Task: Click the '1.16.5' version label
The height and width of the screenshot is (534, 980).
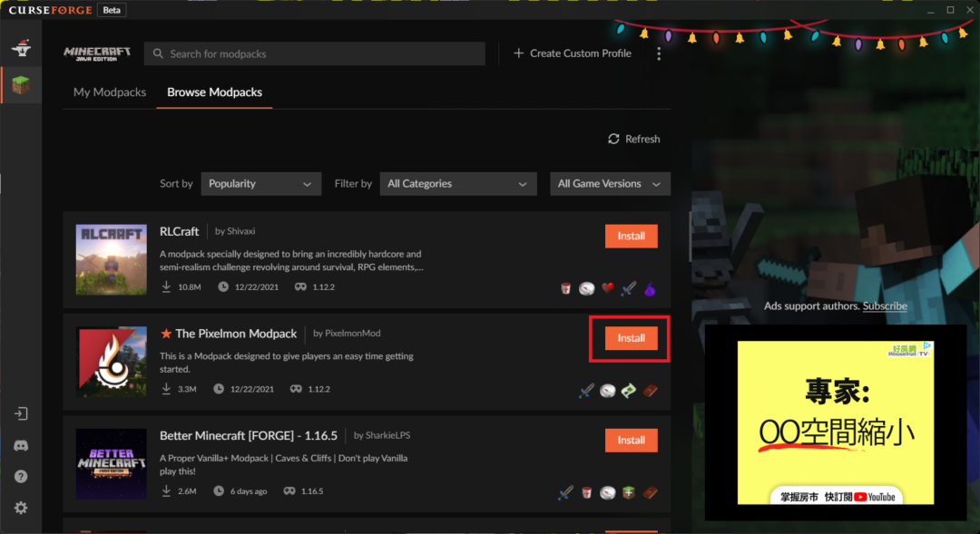Action: pos(312,491)
